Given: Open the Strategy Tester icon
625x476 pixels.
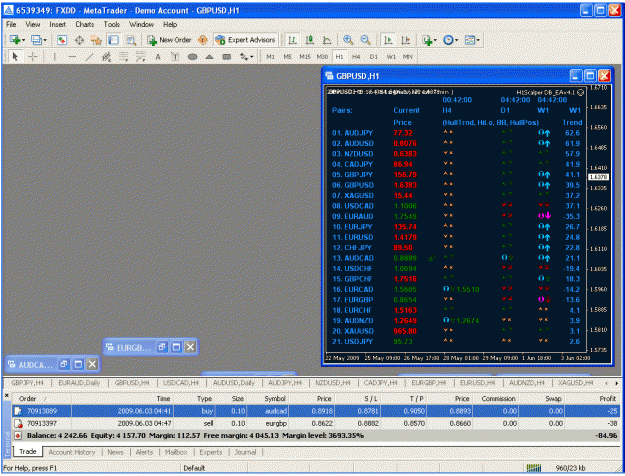Looking at the screenshot, I should (131, 40).
